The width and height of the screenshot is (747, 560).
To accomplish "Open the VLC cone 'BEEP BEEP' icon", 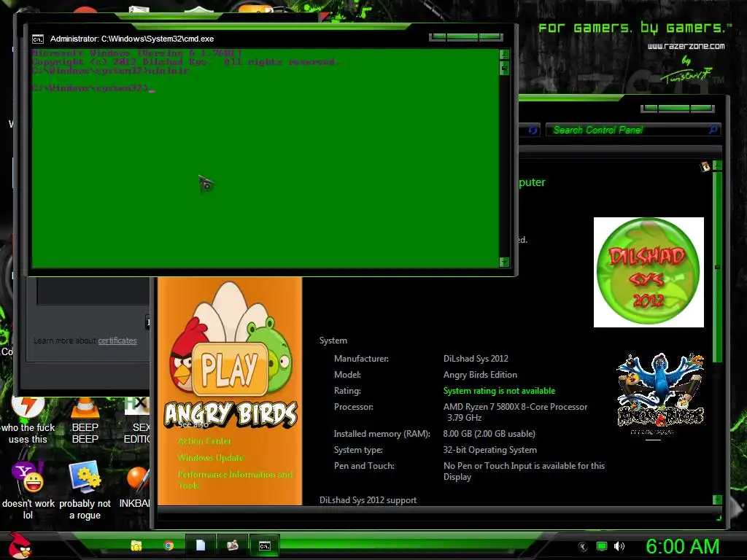I will click(85, 421).
